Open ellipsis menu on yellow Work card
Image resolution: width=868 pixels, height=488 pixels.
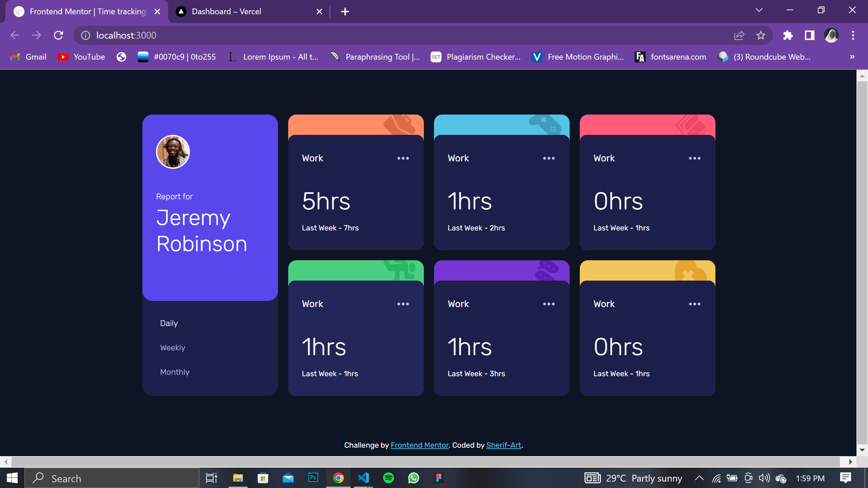pos(694,304)
